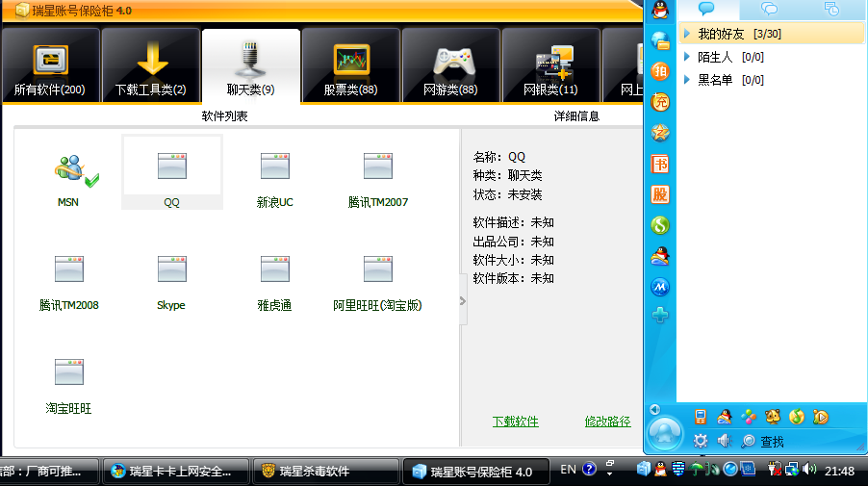Toggle QQ sound speaker icon
Viewport: 868px width, 486px height.
(x=724, y=441)
